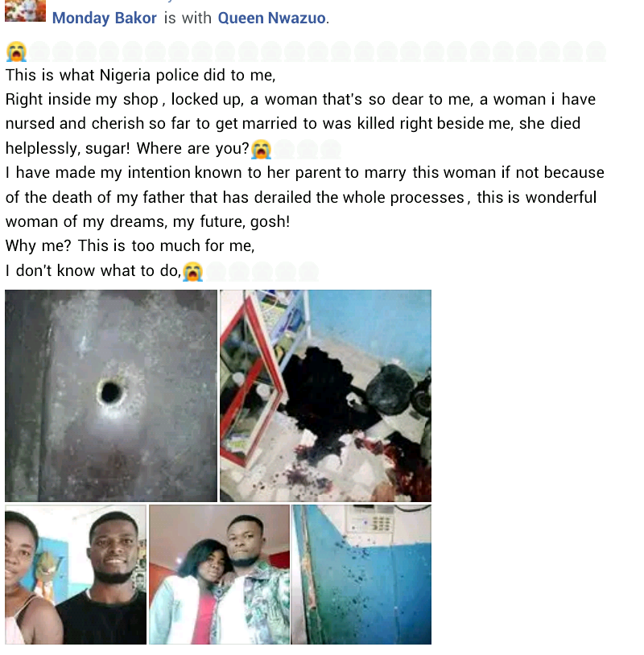Click the poster's profile picture thumbnail
The width and height of the screenshot is (644, 655).
point(25,10)
